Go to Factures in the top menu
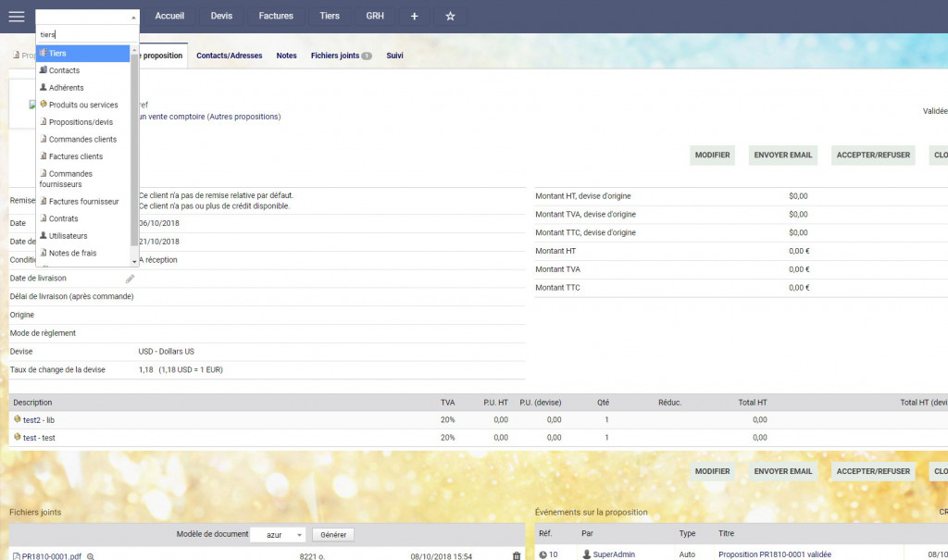Screen dimensions: 948x560 click(x=276, y=16)
